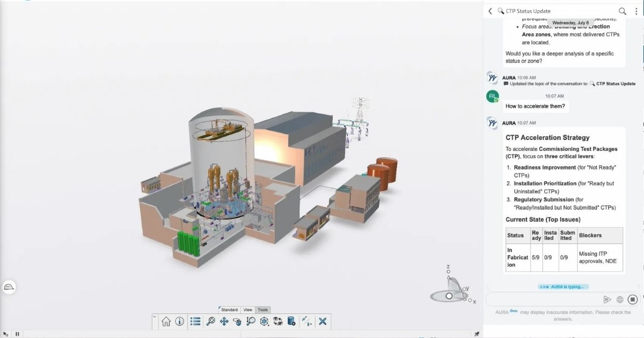Open the database settings cylinder icon

tap(291, 321)
